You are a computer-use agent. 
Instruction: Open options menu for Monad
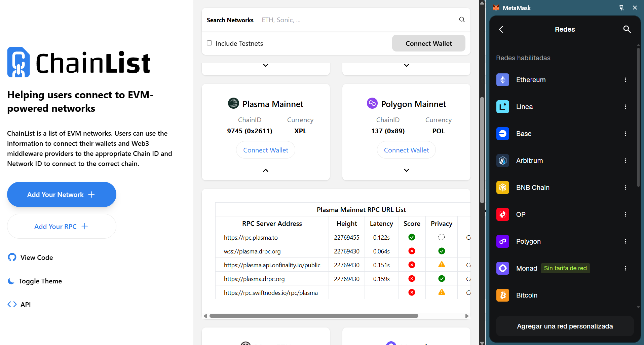coord(626,268)
